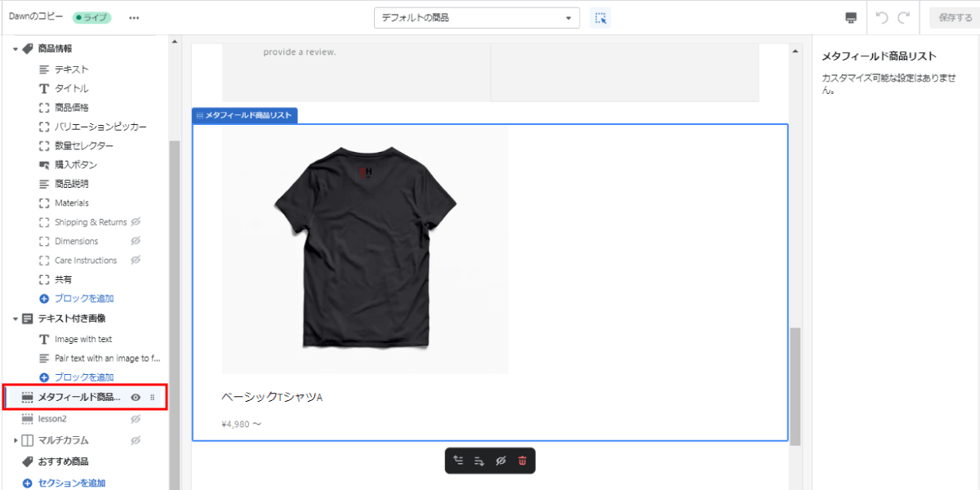Move section down in floating toolbar
The height and width of the screenshot is (490, 980).
(479, 461)
